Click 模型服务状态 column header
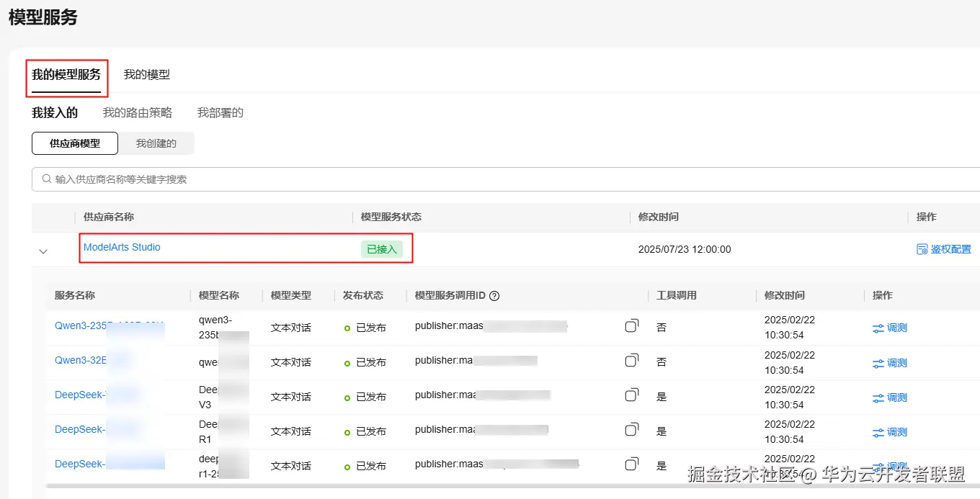The image size is (980, 499). (x=391, y=217)
